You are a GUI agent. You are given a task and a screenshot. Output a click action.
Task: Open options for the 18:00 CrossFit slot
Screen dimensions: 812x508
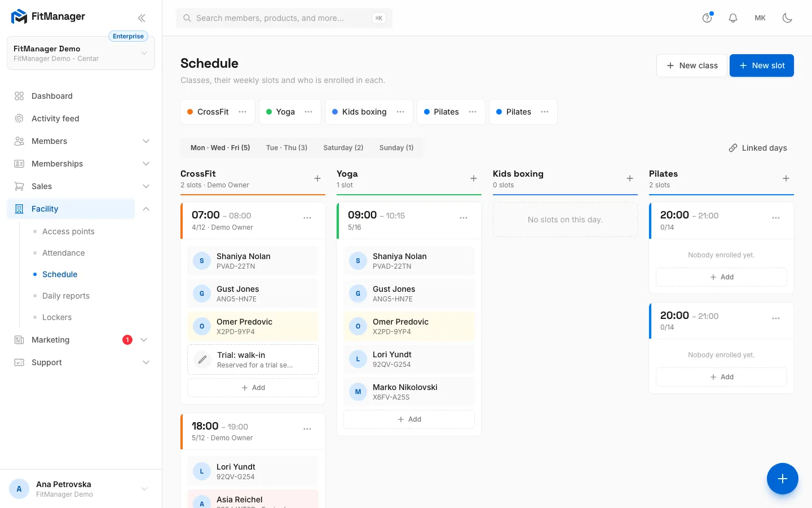point(307,429)
